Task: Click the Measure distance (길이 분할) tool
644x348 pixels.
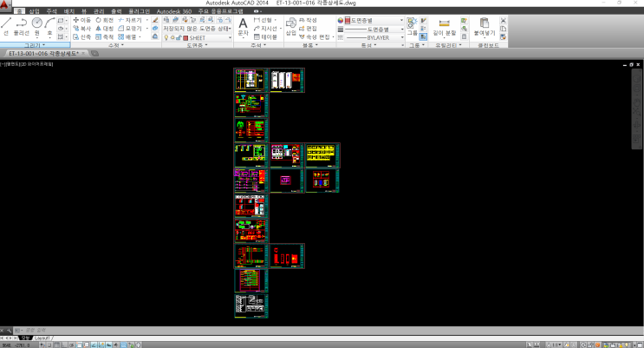Action: [444, 28]
